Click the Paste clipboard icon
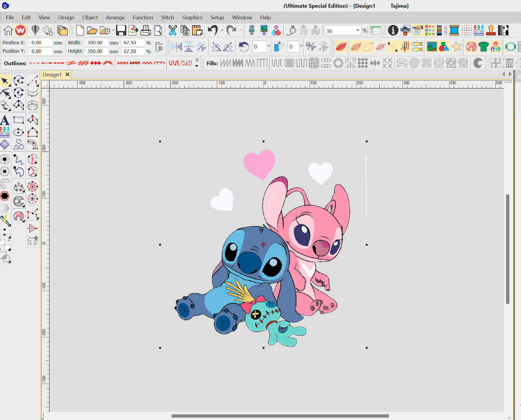 pyautogui.click(x=197, y=31)
